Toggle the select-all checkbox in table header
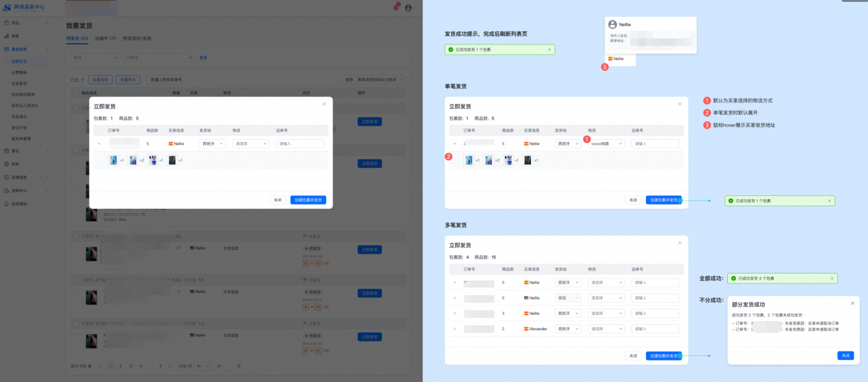Screen dimensions: 868x382 (x=75, y=93)
